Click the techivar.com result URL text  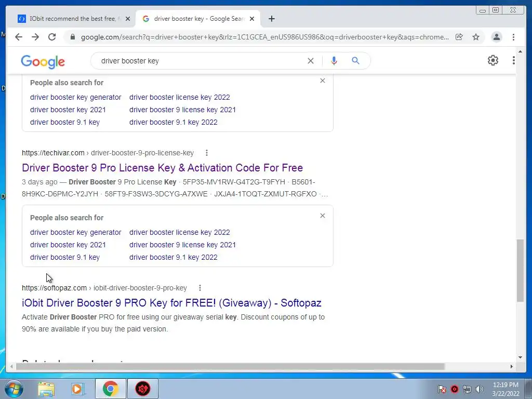coord(108,153)
